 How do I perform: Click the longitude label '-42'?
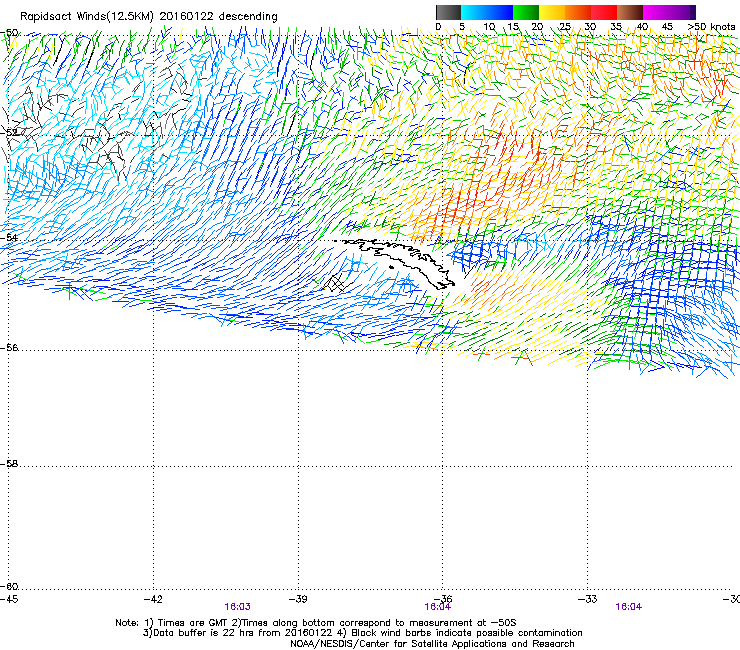point(153,599)
